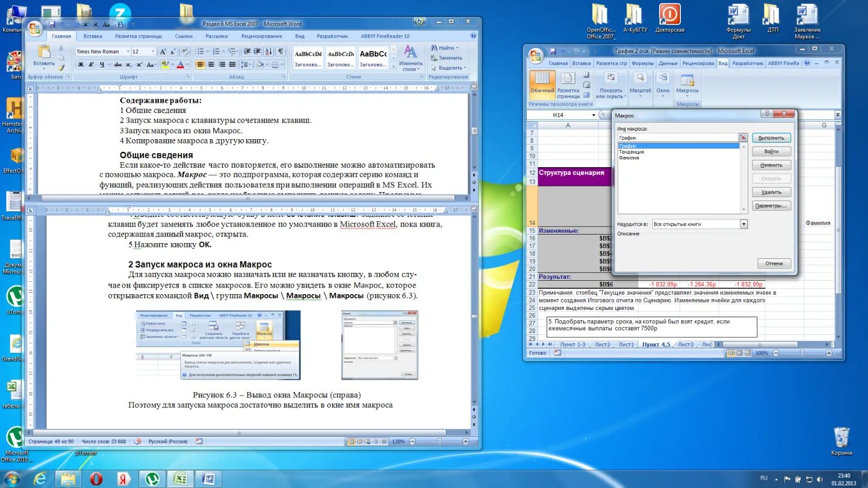Toggle bold Ж formatting in Word
The image size is (868, 488).
(x=80, y=64)
